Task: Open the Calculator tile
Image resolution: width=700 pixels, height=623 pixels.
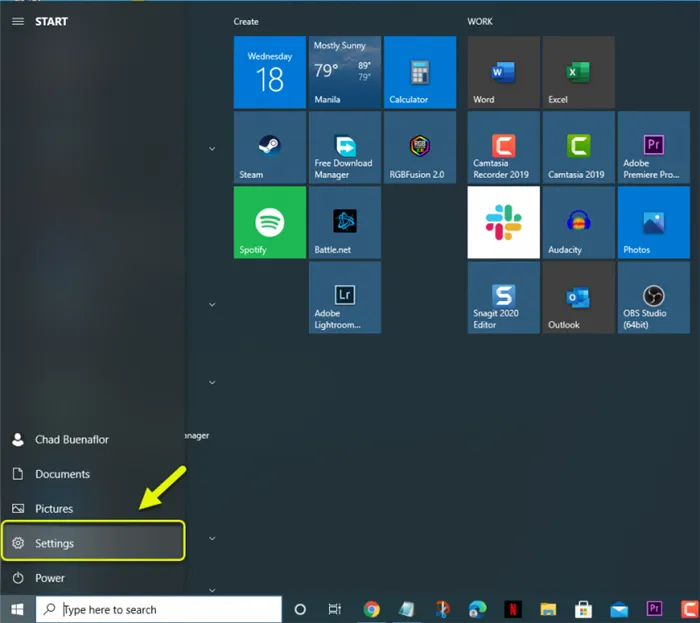Action: (420, 72)
